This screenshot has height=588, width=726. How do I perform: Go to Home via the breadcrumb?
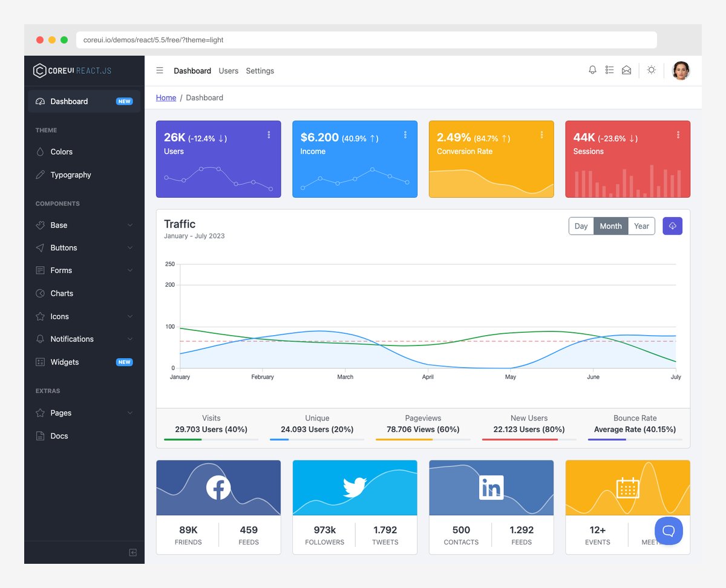point(166,97)
